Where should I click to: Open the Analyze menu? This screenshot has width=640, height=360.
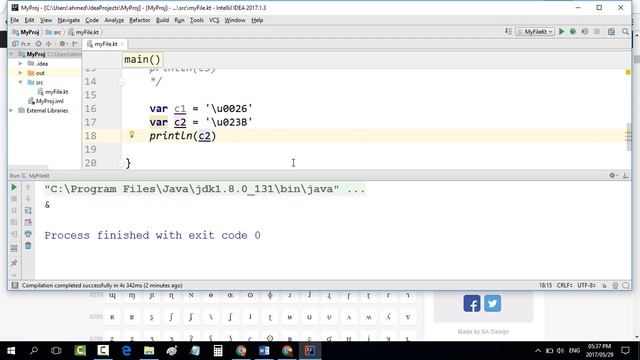tap(114, 20)
